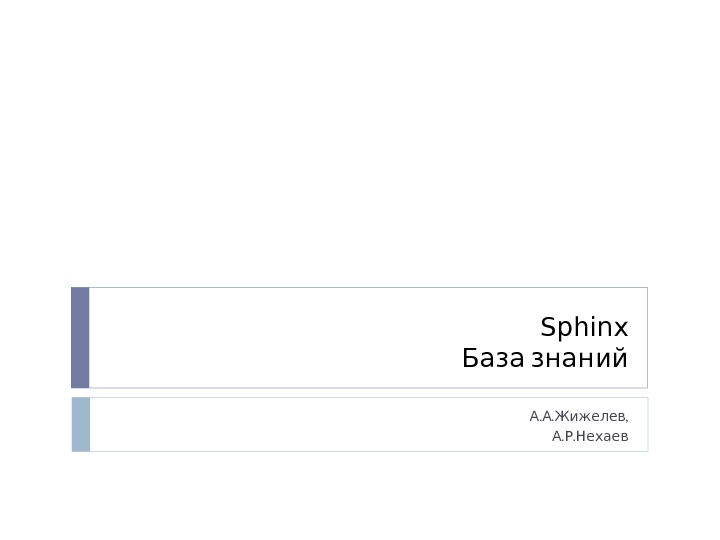This screenshot has width=720, height=540.
Task: Click the left margin beside the dark accent bar
Action: point(35,337)
